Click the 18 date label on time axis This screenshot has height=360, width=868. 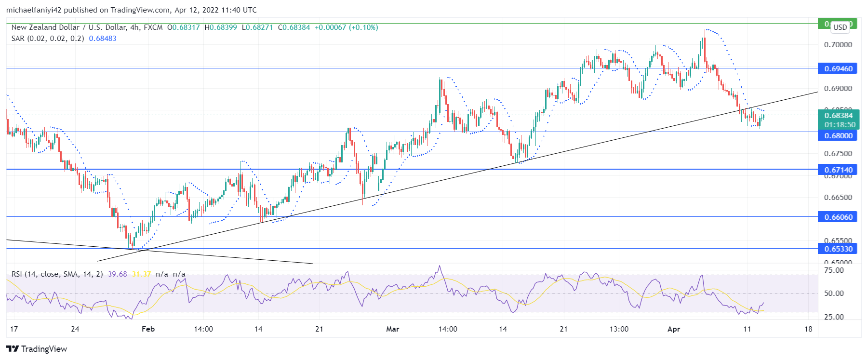pos(808,329)
